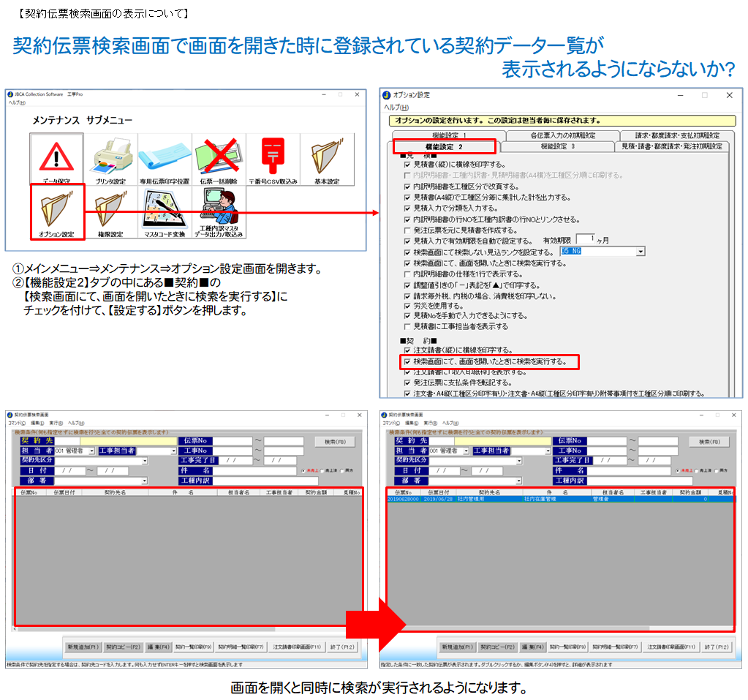
Task: Click the 有効期限 months input field
Action: (x=586, y=239)
